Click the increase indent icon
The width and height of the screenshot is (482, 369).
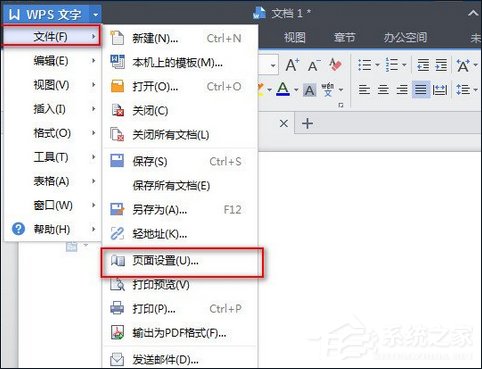(x=441, y=65)
